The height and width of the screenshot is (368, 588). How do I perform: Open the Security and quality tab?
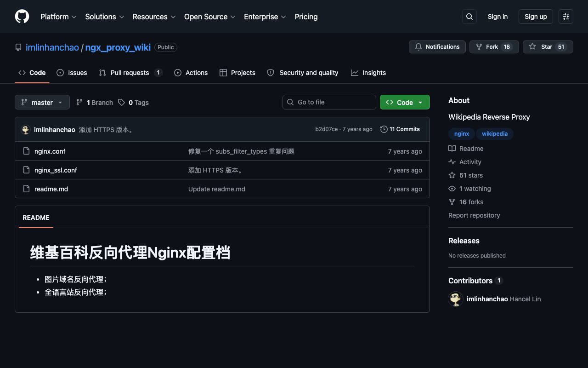point(303,73)
